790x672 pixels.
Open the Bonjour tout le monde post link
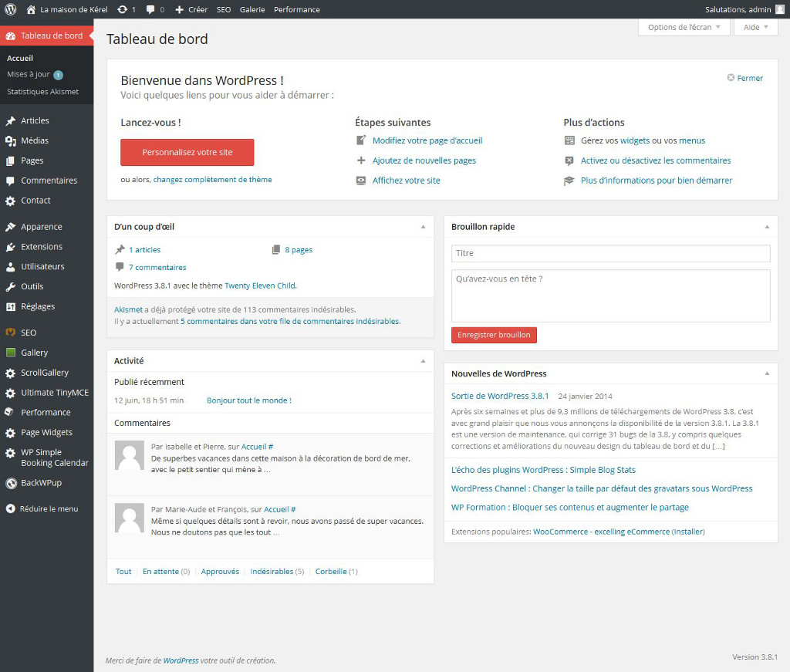coord(249,400)
